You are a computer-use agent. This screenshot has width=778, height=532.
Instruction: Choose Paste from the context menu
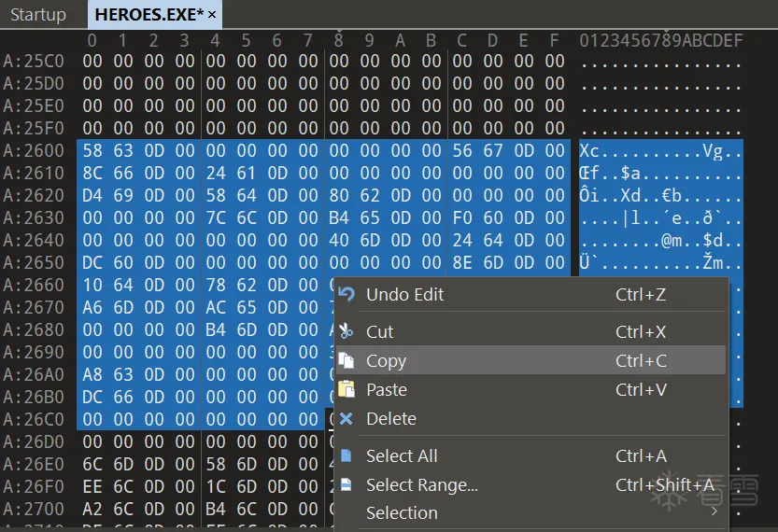click(387, 390)
